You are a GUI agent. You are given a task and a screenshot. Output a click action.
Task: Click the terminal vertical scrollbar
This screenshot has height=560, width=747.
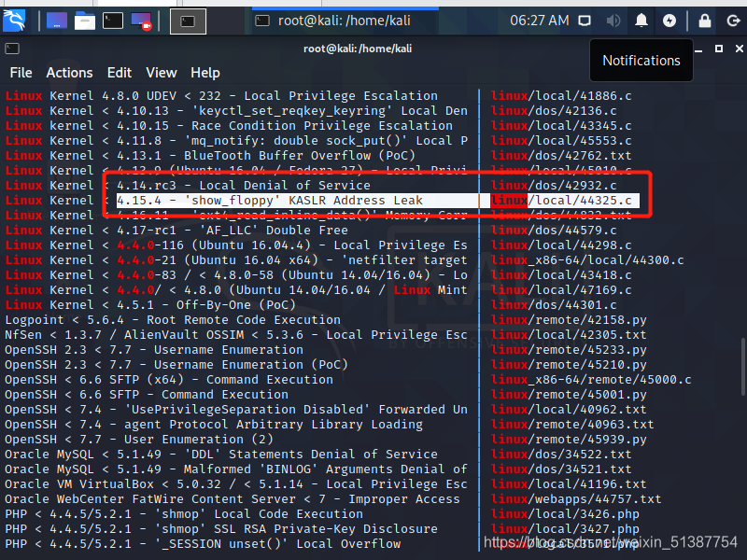742,367
